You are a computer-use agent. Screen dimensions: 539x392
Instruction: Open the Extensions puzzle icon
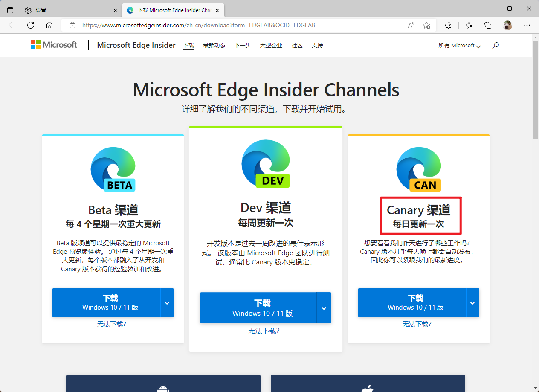pos(448,25)
